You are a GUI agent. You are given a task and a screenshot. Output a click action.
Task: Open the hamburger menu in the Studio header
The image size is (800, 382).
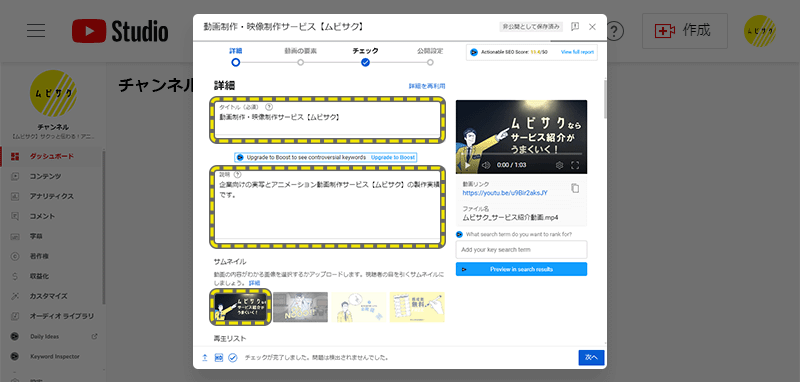[36, 31]
